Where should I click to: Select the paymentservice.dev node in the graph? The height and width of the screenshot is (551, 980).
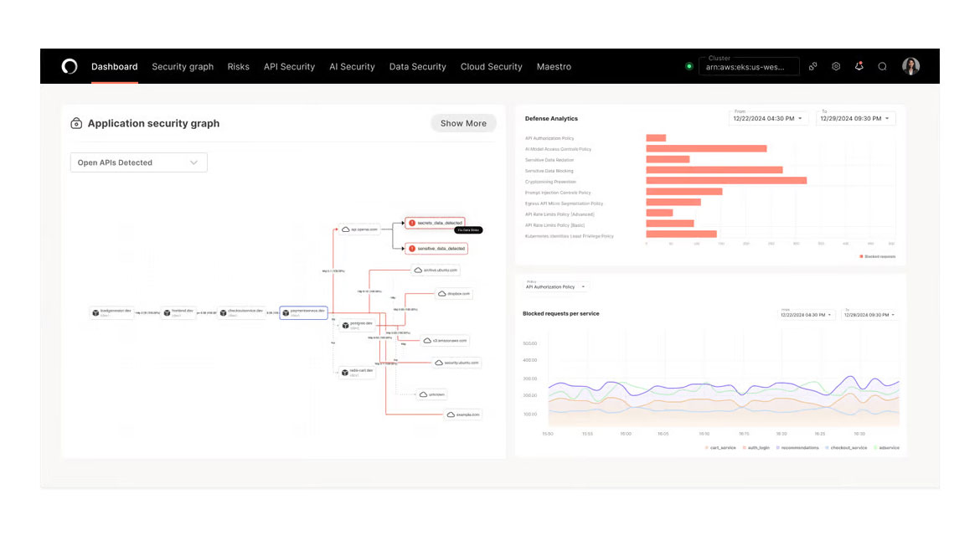click(x=303, y=312)
